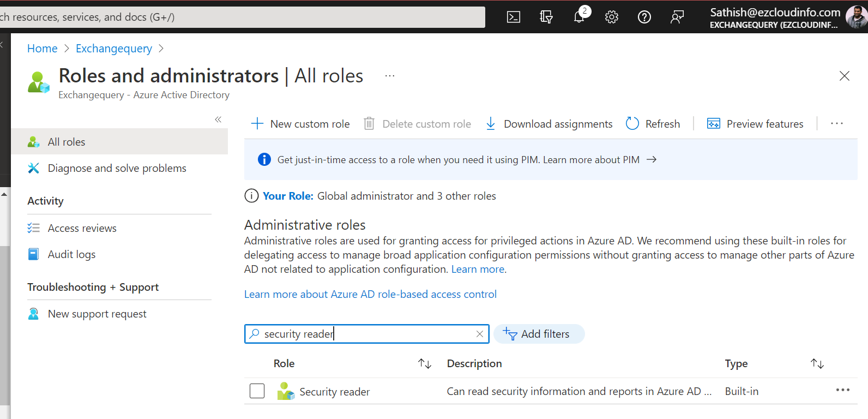Check the Security reader role checkbox
The image size is (868, 419).
257,391
